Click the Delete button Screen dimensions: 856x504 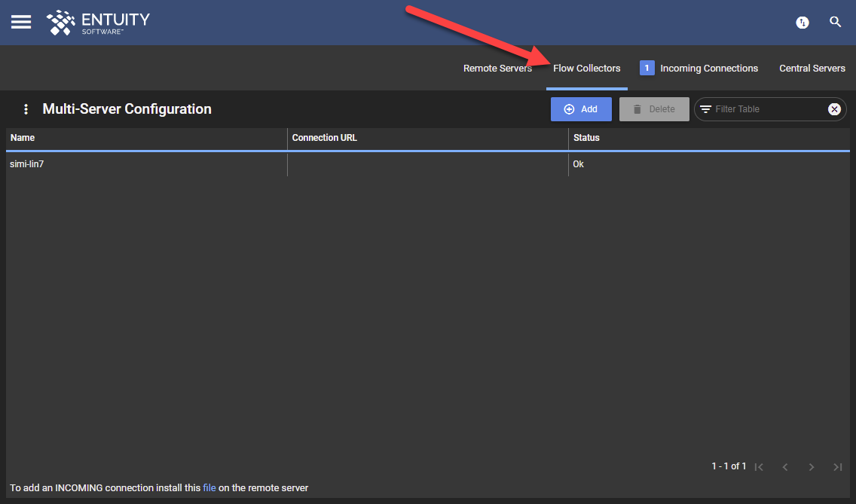pyautogui.click(x=654, y=109)
